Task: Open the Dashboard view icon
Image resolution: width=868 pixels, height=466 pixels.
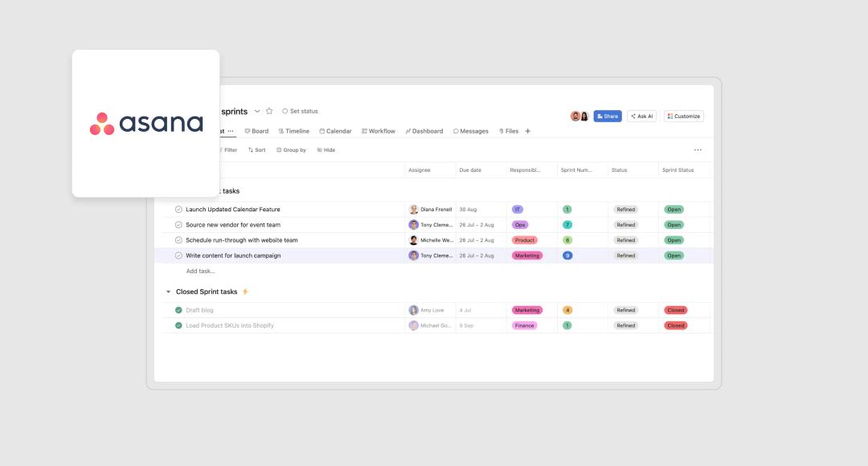Action: (411, 130)
